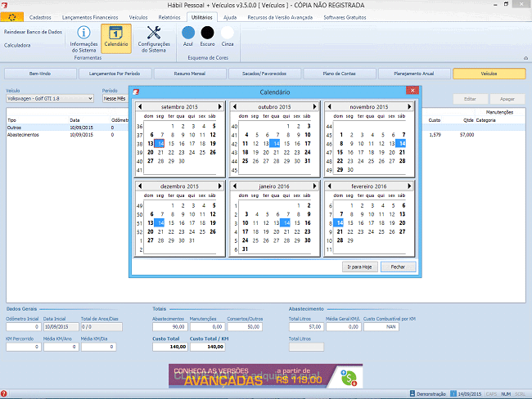The height and width of the screenshot is (399, 532).
Task: Open Informações do Sistema tool
Action: pos(83,38)
